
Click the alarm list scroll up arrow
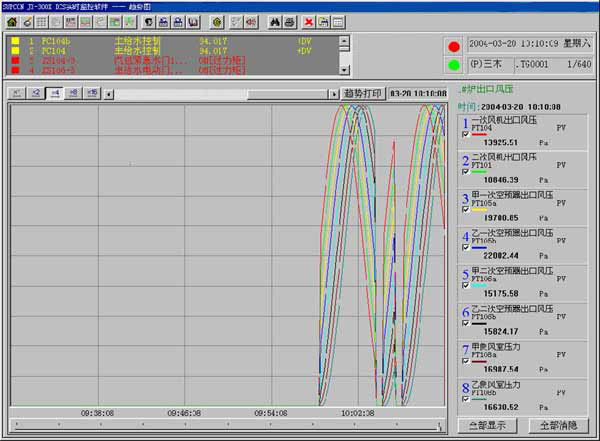click(344, 40)
